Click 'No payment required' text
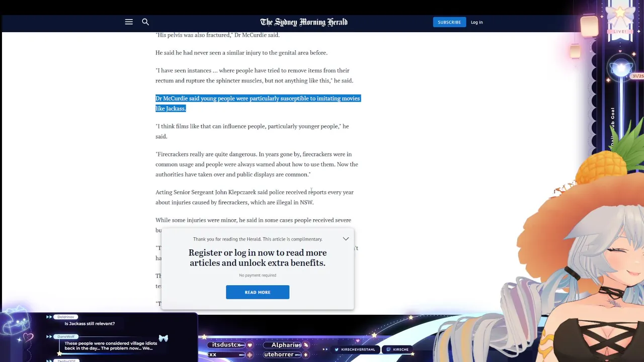The image size is (644, 362). (258, 275)
